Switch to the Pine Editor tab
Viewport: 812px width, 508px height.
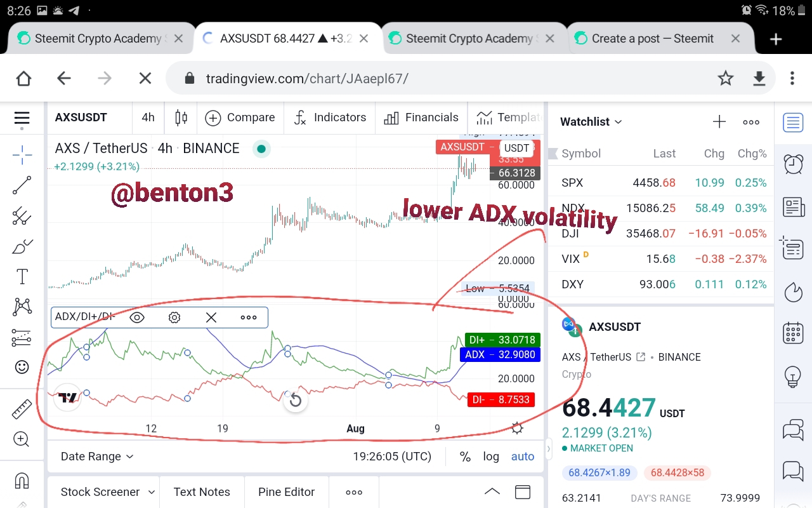[286, 492]
